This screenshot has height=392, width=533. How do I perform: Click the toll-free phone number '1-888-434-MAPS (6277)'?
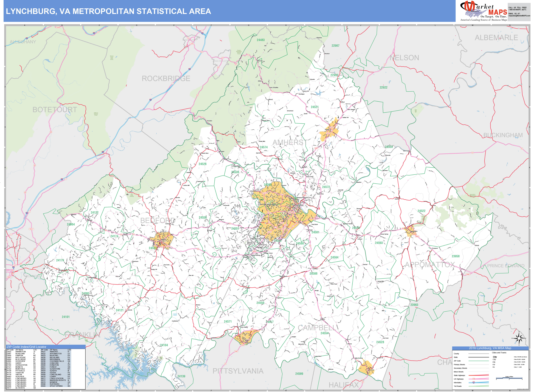point(517,10)
